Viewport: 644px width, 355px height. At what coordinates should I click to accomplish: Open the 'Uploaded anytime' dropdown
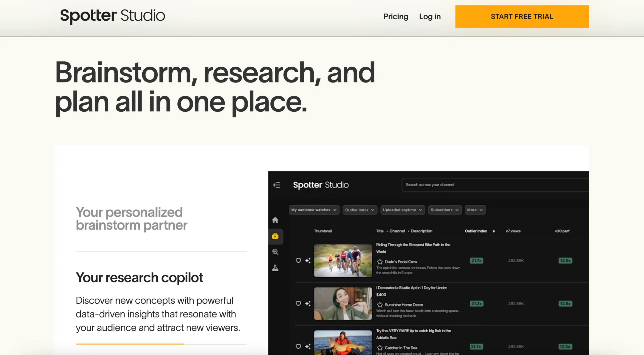click(x=403, y=210)
